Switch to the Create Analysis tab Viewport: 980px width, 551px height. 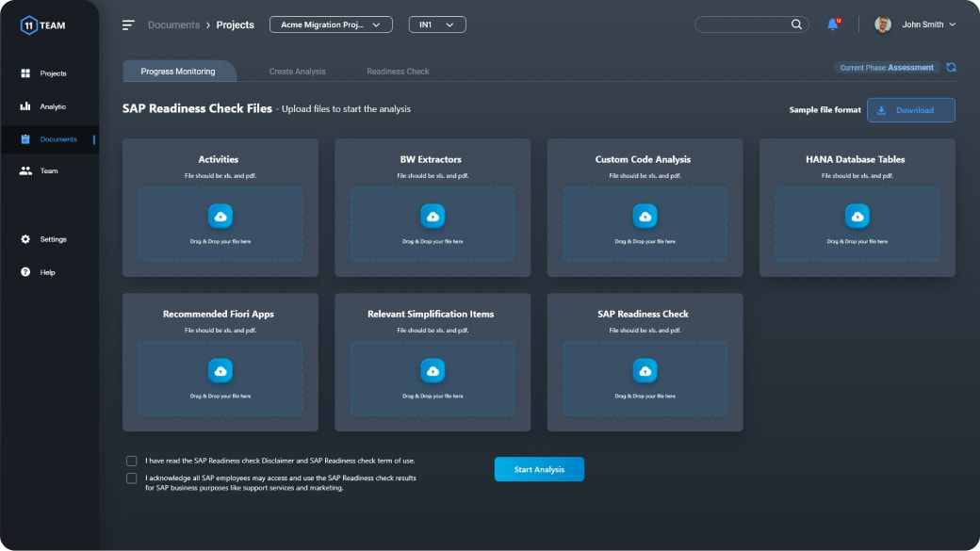point(297,72)
